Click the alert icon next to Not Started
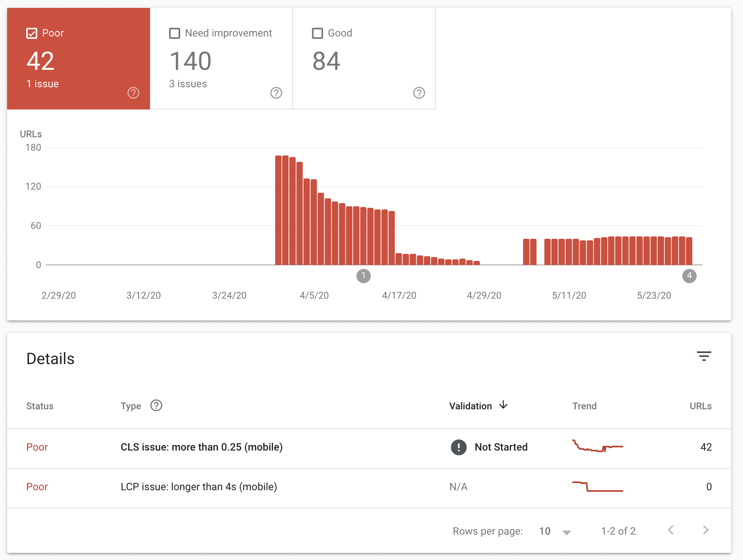The width and height of the screenshot is (743, 560). (x=458, y=447)
